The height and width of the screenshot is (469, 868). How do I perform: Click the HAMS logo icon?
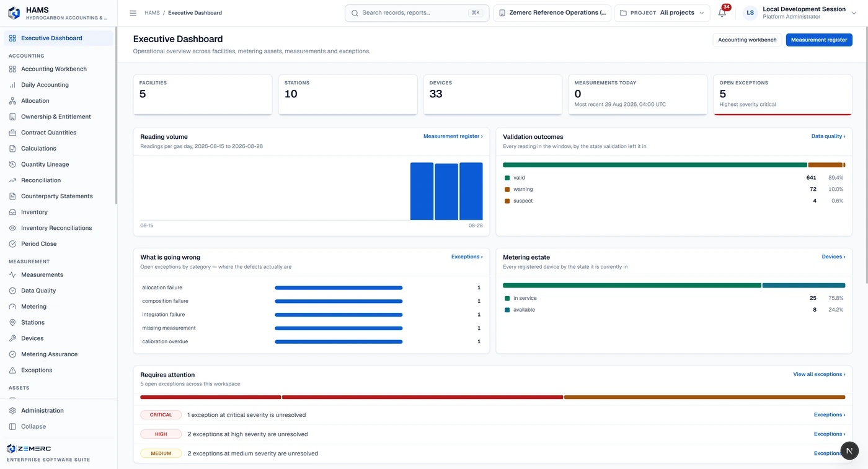(x=14, y=13)
